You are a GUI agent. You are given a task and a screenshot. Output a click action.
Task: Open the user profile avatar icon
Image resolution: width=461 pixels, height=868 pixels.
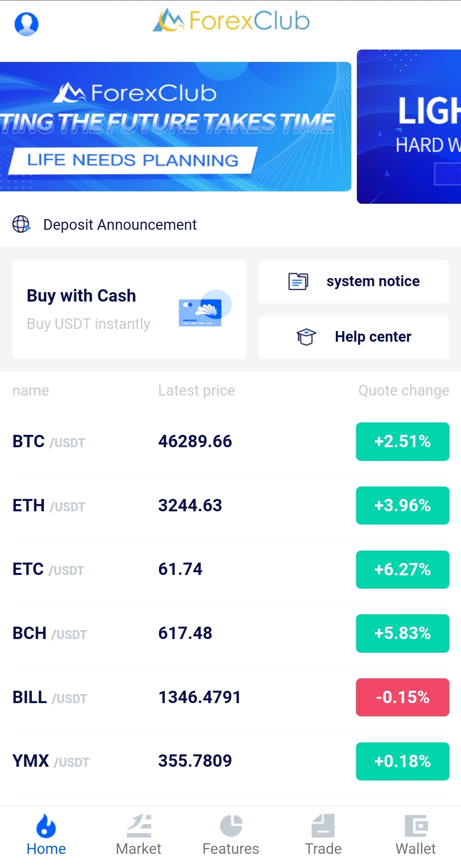pyautogui.click(x=26, y=24)
